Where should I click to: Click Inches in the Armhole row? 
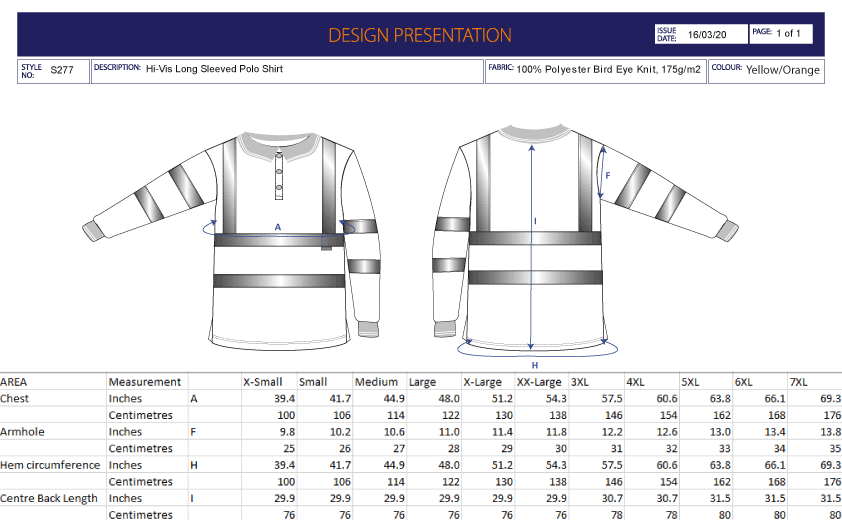click(125, 432)
